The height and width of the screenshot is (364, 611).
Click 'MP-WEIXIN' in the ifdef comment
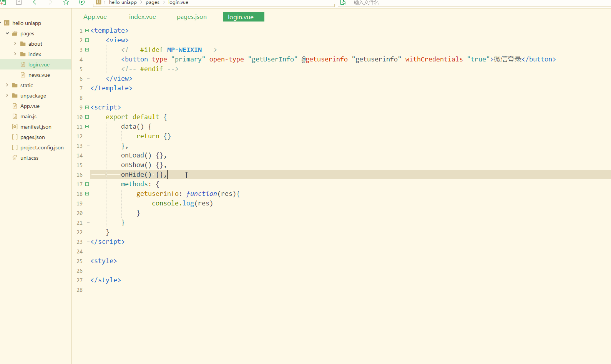click(x=184, y=50)
